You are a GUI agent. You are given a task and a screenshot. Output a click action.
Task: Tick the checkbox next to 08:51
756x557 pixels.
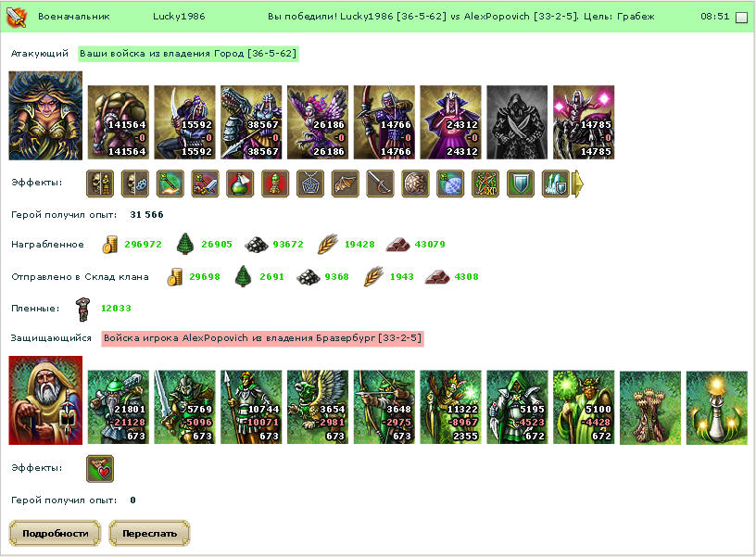pos(741,18)
